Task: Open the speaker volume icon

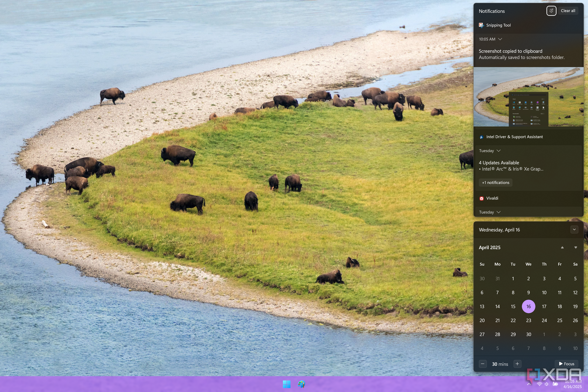Action: pyautogui.click(x=547, y=384)
